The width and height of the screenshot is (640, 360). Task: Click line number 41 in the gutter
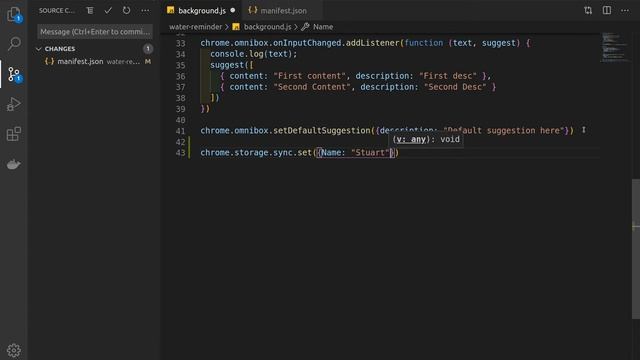(x=180, y=131)
